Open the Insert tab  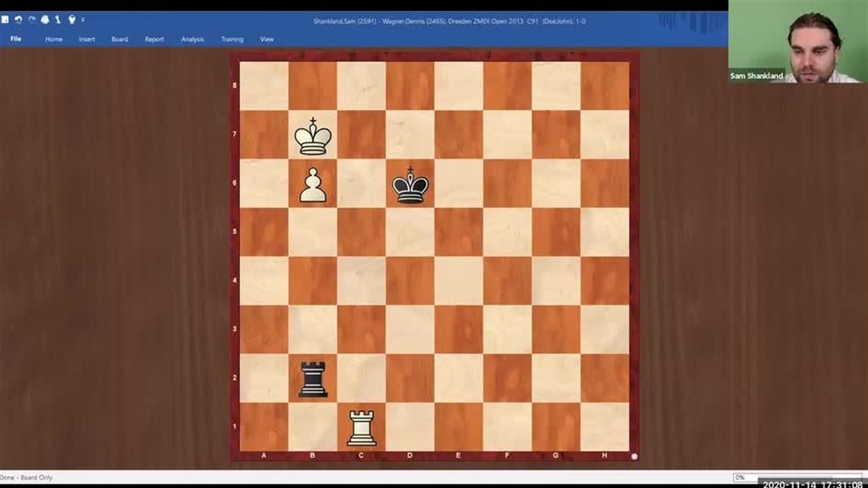pyautogui.click(x=87, y=39)
